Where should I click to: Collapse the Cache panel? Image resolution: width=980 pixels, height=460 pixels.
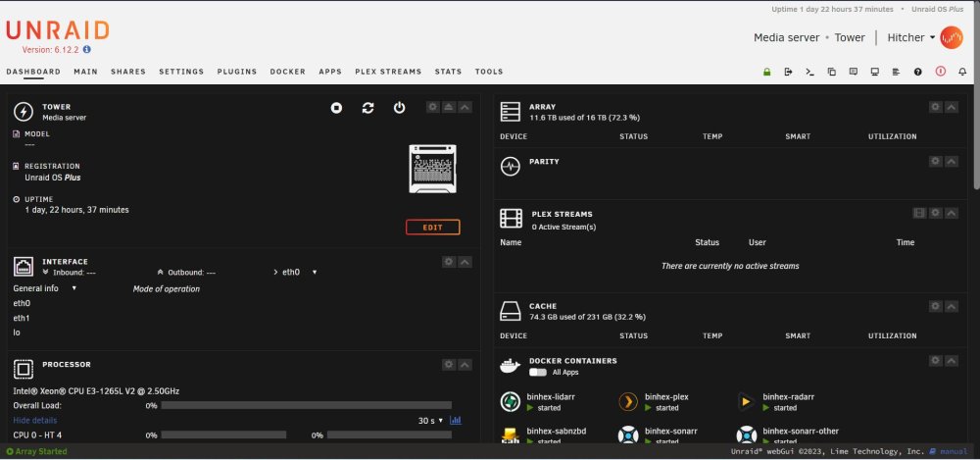click(952, 306)
